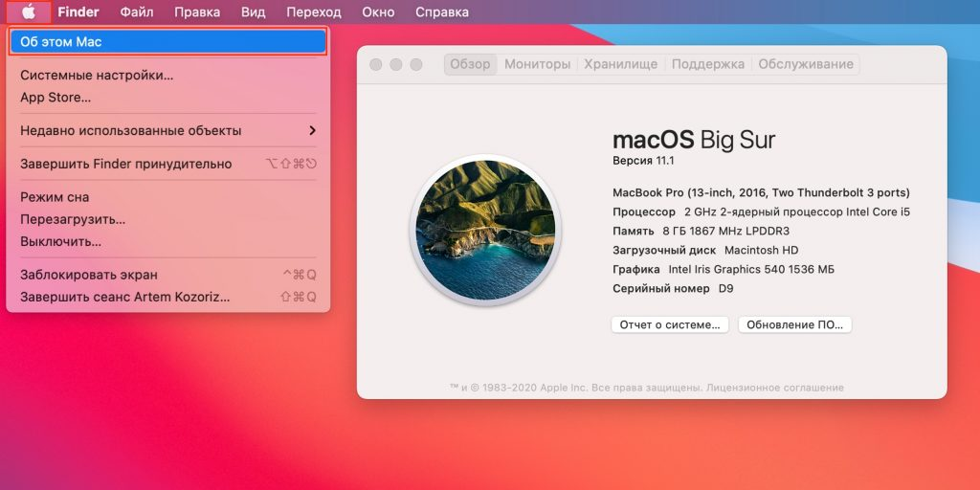
Task: Open the 'Справка' menu
Action: point(442,11)
